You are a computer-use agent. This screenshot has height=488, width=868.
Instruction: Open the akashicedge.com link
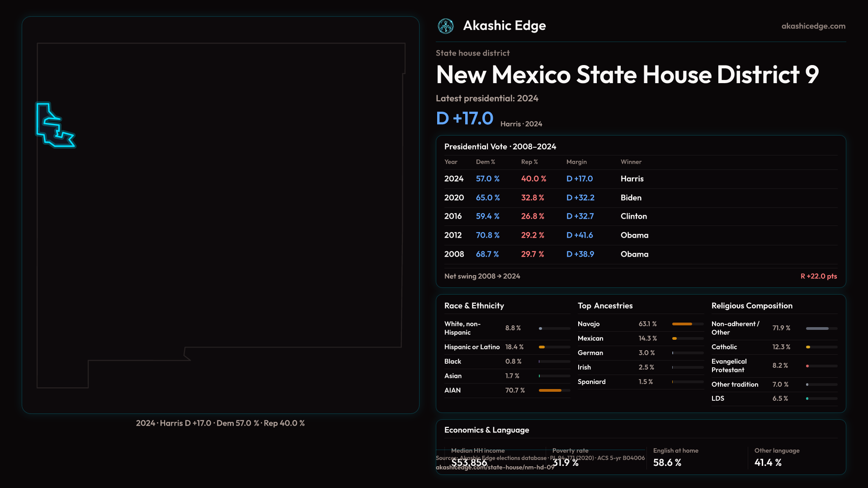pyautogui.click(x=813, y=26)
